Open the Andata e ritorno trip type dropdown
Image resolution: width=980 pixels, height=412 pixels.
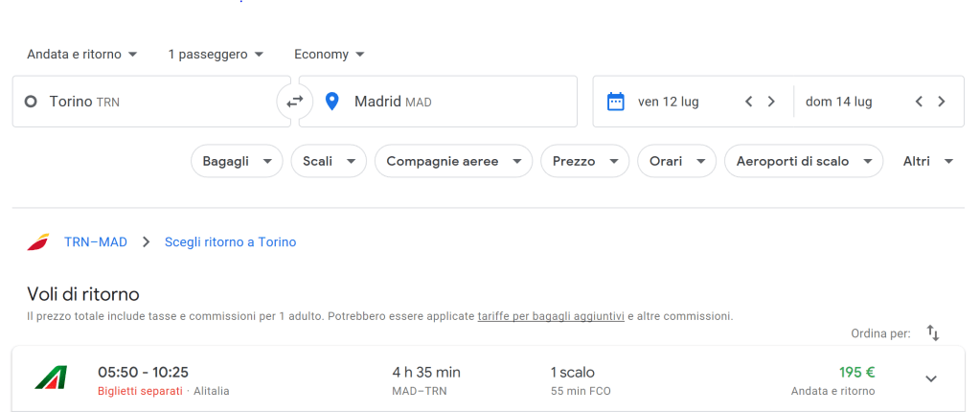[x=82, y=55]
